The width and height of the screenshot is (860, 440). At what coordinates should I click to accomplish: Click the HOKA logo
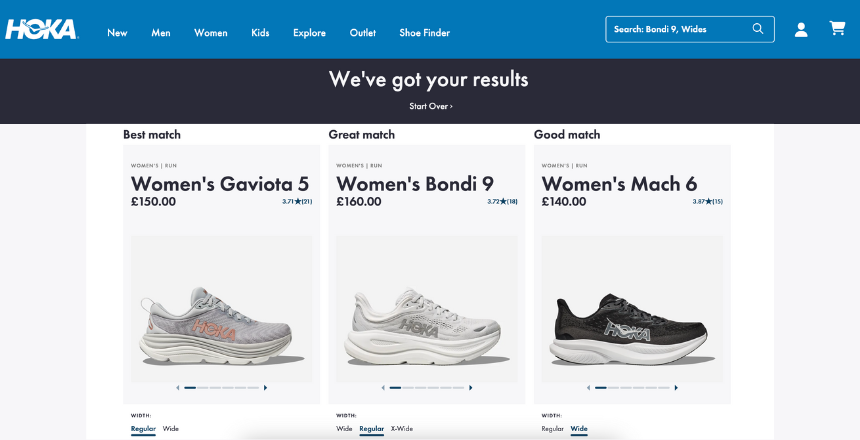[41, 30]
